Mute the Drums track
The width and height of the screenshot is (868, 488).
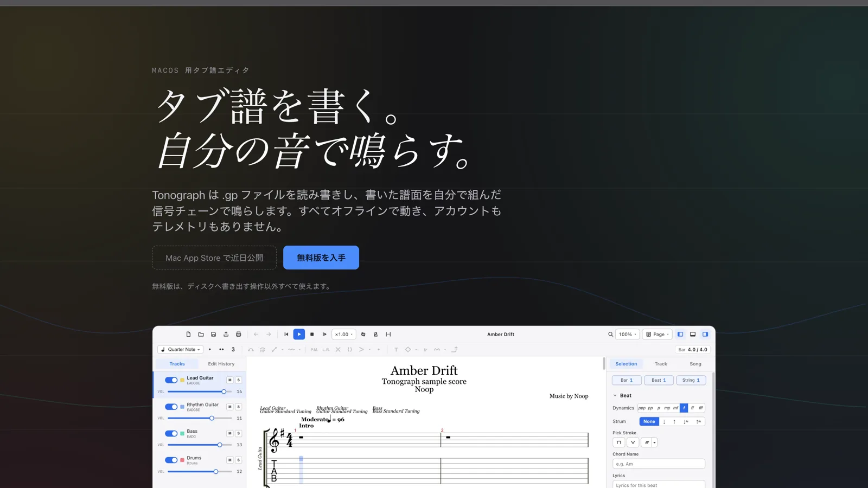click(230, 460)
